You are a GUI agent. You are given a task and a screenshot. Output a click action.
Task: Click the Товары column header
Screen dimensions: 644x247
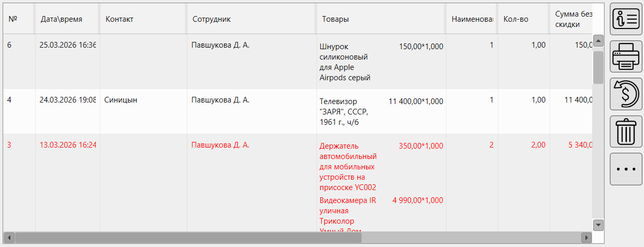(335, 19)
